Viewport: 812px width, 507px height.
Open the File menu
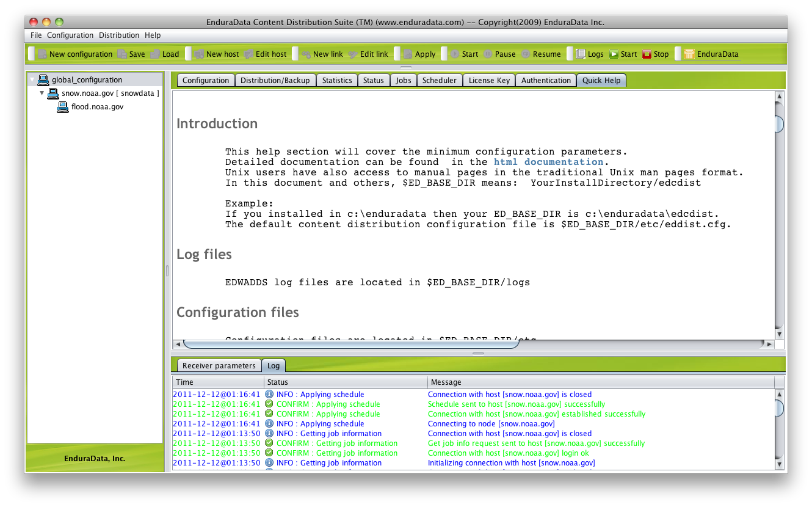(36, 35)
